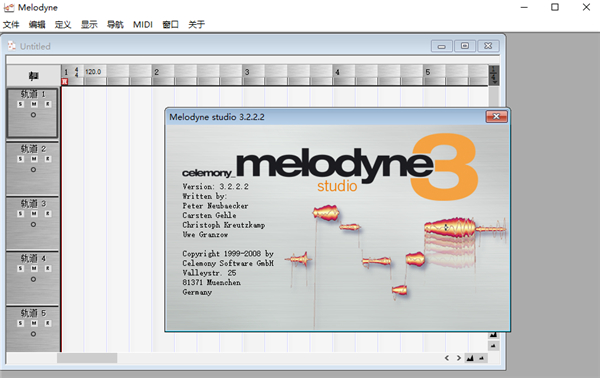Open the 1/4 quantize grid dropdown
Screen dimensions: 600x378
click(494, 75)
